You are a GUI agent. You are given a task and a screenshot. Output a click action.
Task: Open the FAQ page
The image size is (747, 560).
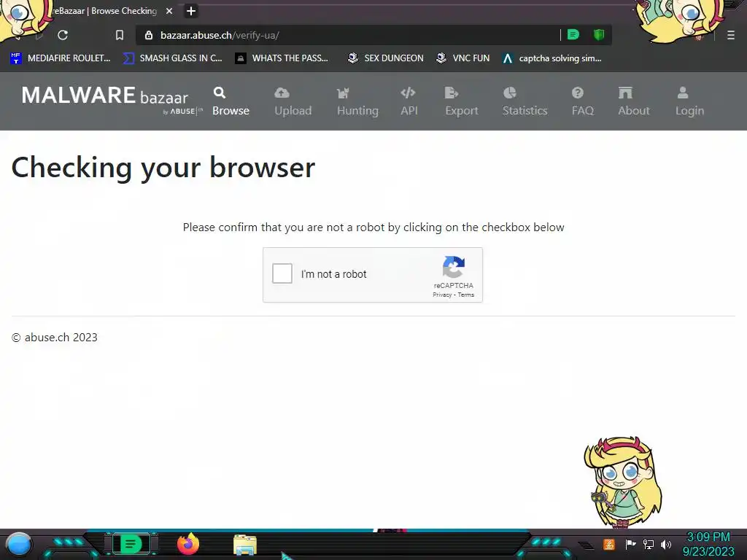583,101
